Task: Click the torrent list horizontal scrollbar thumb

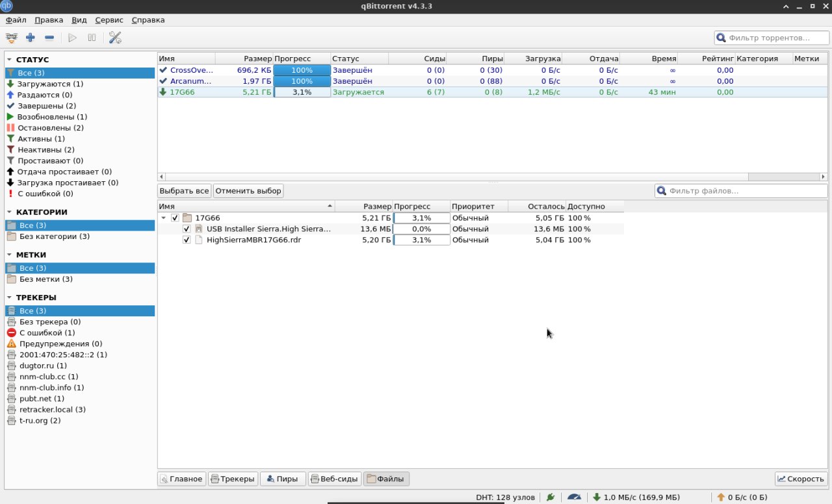Action: pos(457,177)
